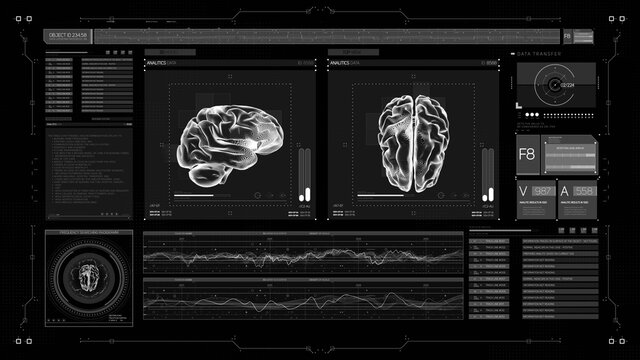
Task: Click the OBJECT ID 234.58 label
Action: [68, 35]
